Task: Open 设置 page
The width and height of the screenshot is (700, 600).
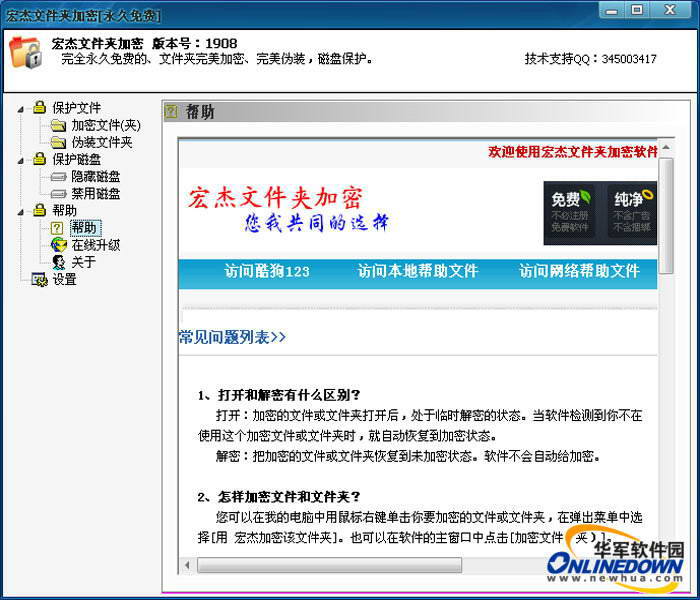Action: [x=64, y=279]
